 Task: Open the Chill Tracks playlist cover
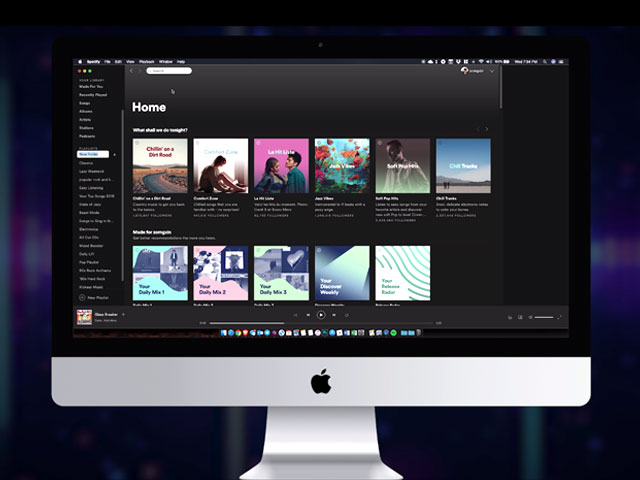coord(463,166)
